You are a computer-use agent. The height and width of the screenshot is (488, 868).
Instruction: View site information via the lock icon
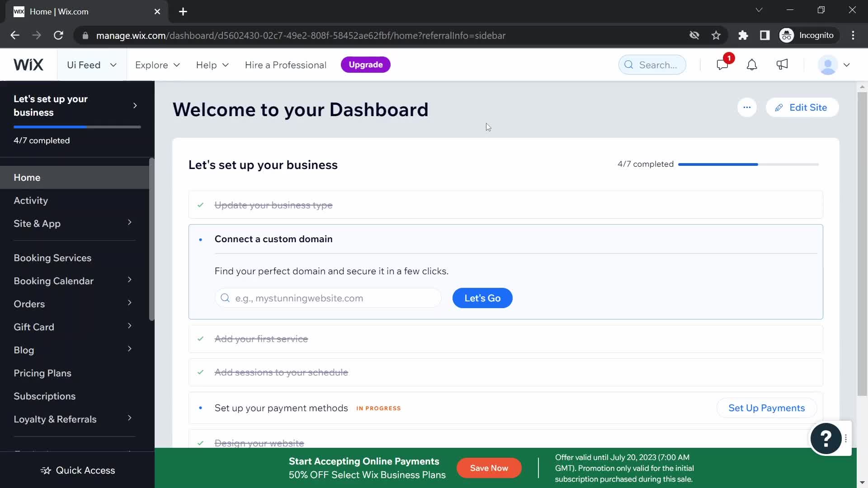click(x=85, y=35)
